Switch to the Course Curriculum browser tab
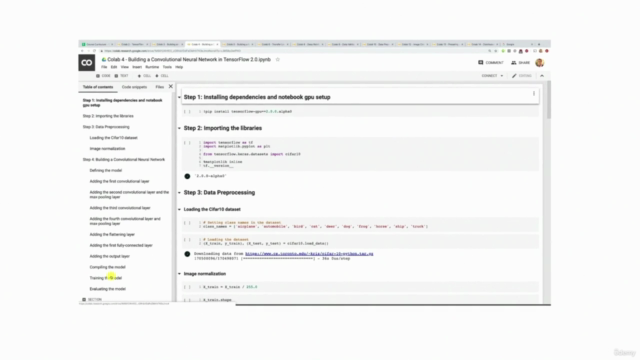Image resolution: width=640 pixels, height=360 pixels. 97,44
